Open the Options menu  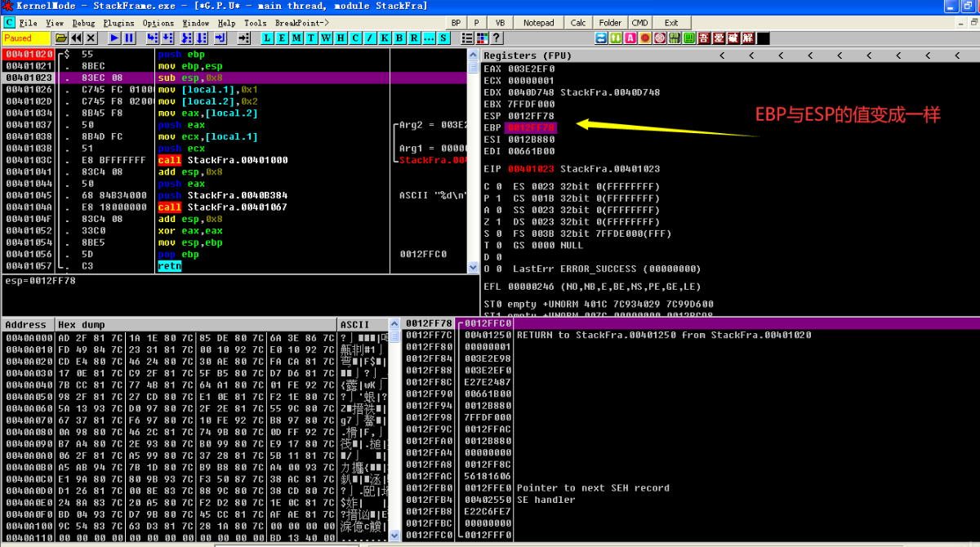pyautogui.click(x=158, y=23)
